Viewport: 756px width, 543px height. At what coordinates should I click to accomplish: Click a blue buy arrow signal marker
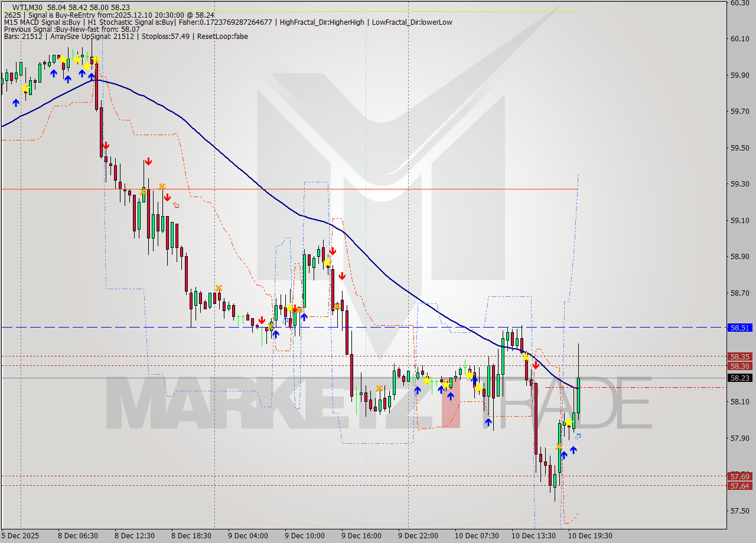coord(54,74)
